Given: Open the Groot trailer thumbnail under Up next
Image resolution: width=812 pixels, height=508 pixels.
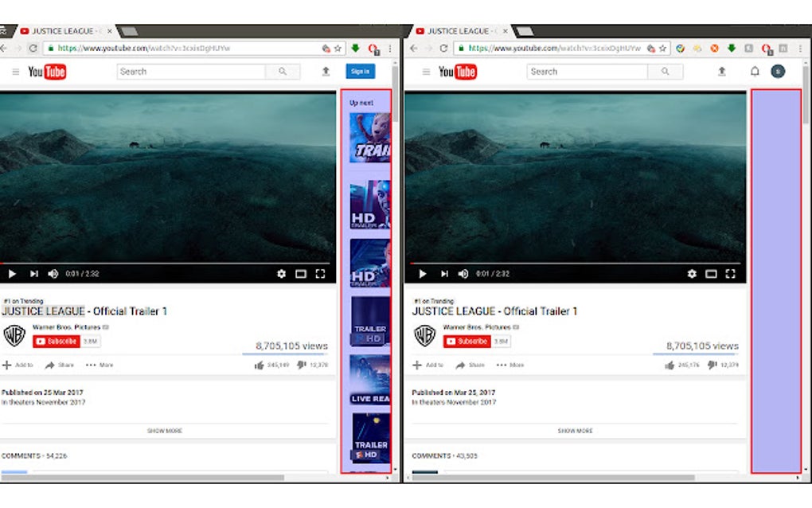Looking at the screenshot, I should click(x=369, y=138).
